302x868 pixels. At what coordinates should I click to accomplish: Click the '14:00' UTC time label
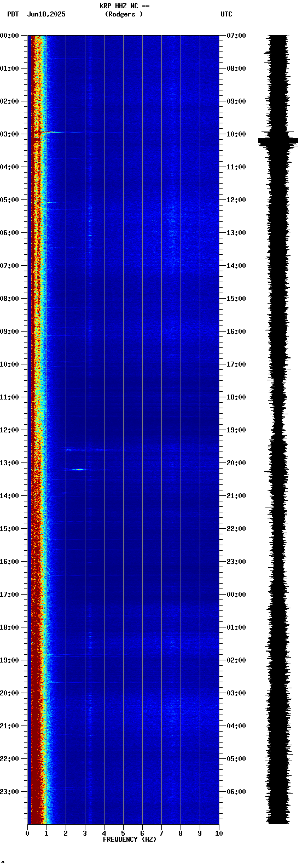tap(236, 266)
